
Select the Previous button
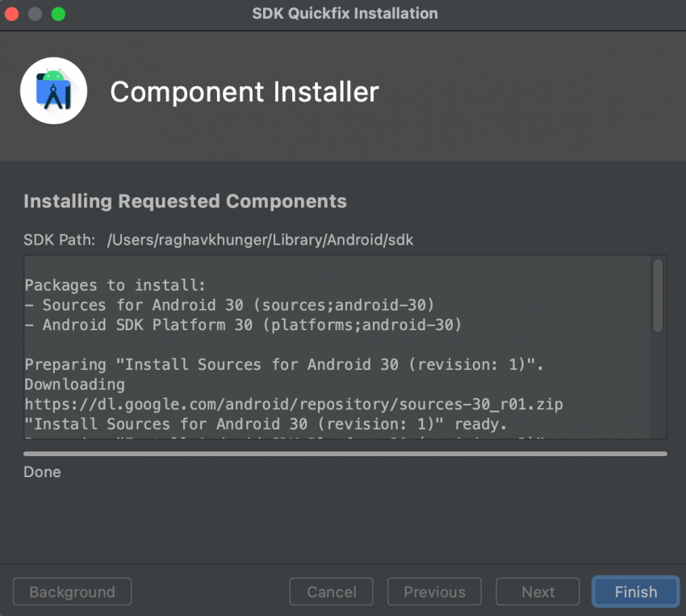pos(434,592)
